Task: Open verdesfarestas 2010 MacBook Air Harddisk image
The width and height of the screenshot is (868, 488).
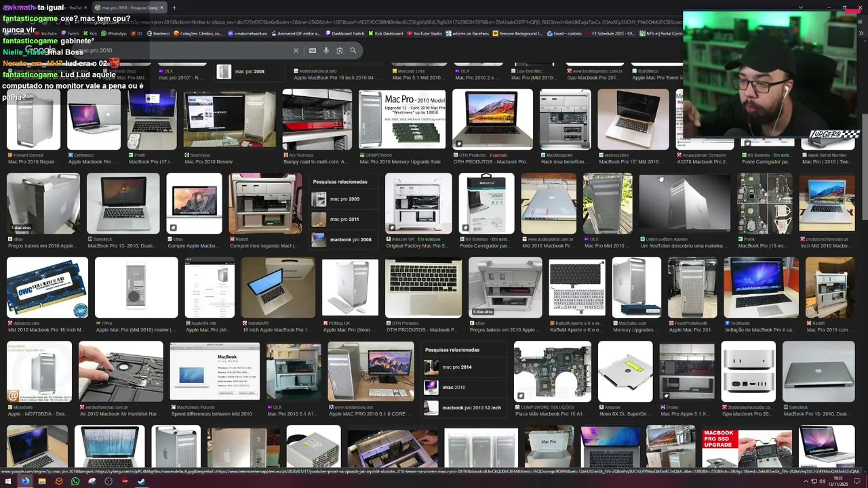Action: pyautogui.click(x=121, y=372)
